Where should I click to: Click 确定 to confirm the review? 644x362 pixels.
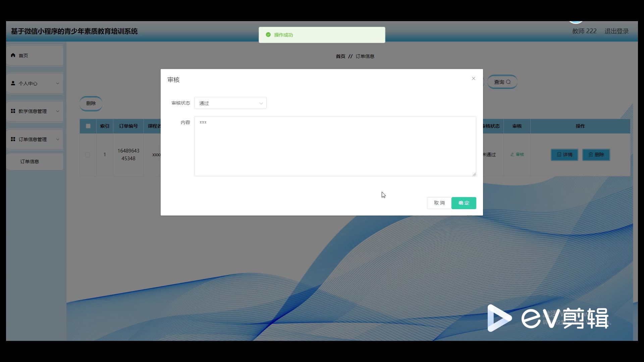click(x=464, y=203)
